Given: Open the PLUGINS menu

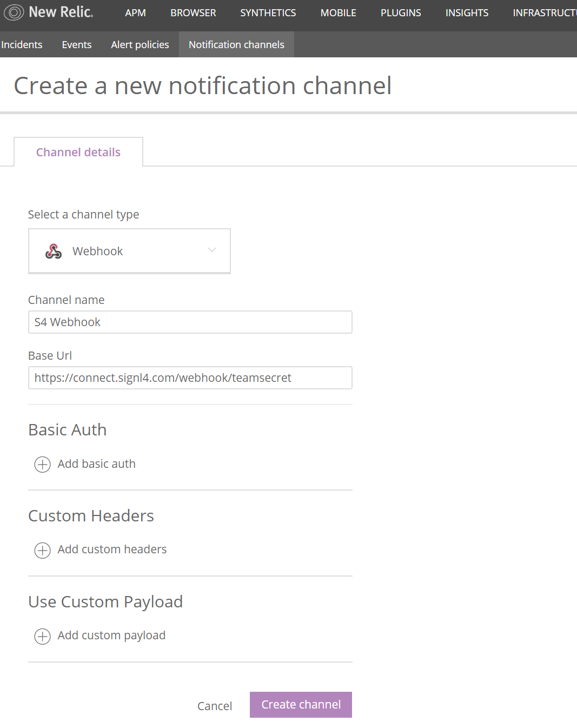Looking at the screenshot, I should click(x=401, y=13).
